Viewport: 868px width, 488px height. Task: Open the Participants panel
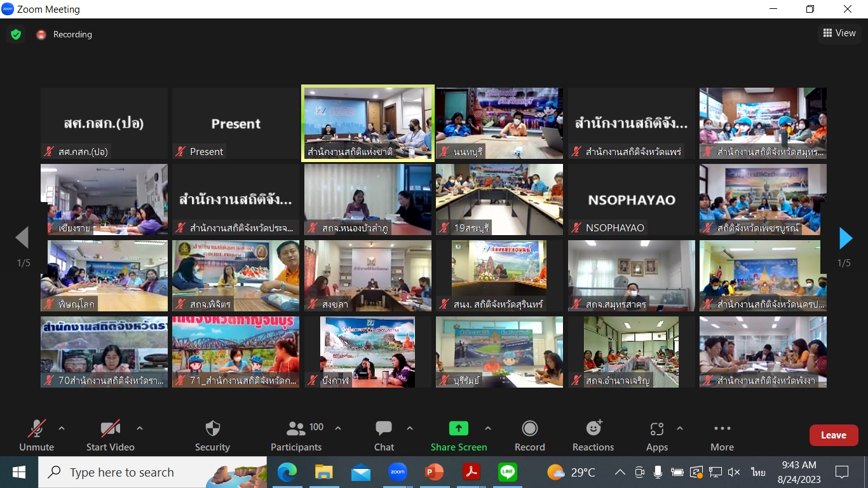click(296, 435)
